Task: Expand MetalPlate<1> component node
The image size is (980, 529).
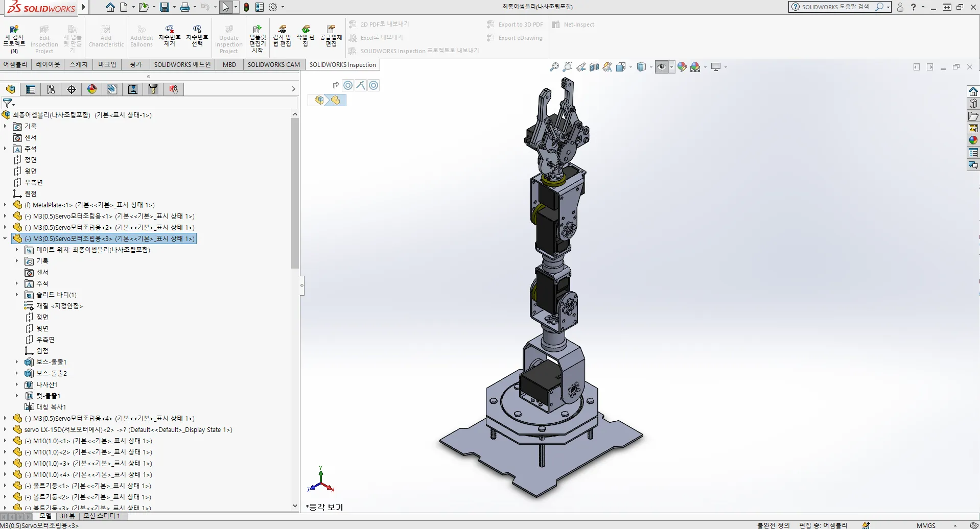Action: pos(5,205)
